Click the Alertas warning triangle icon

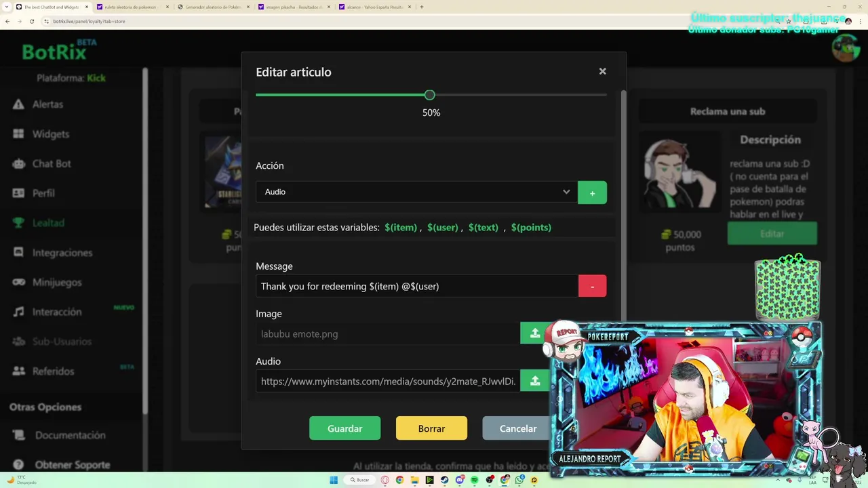coord(18,104)
